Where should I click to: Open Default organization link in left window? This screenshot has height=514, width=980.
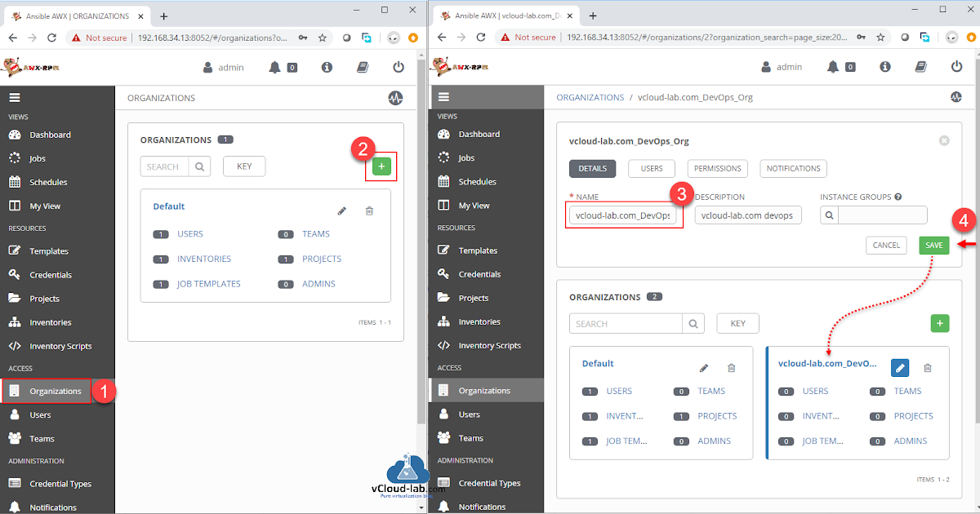(169, 206)
